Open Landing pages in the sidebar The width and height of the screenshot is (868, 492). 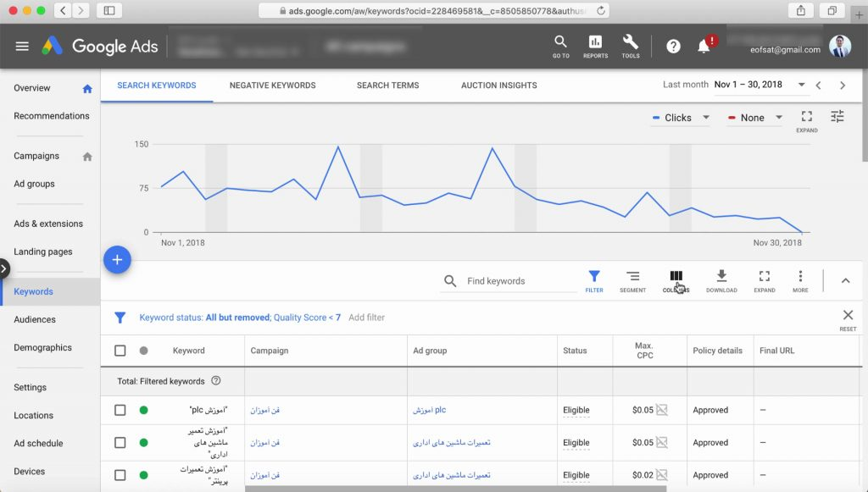point(43,252)
